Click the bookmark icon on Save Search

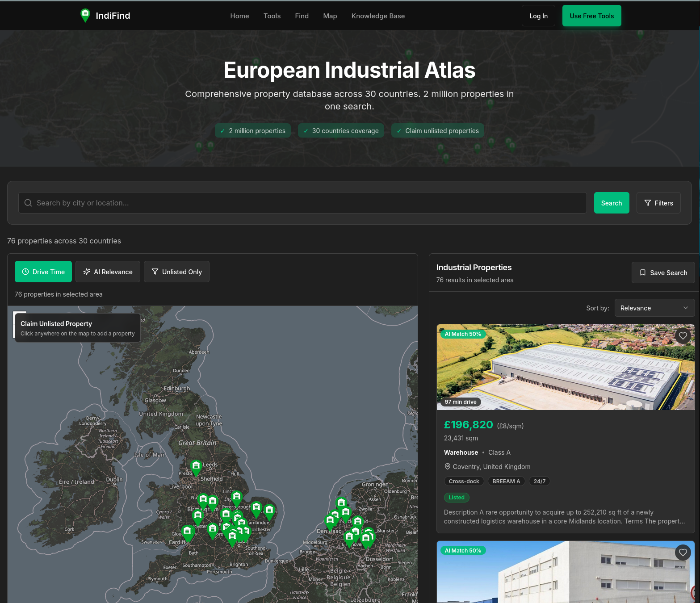[643, 272]
